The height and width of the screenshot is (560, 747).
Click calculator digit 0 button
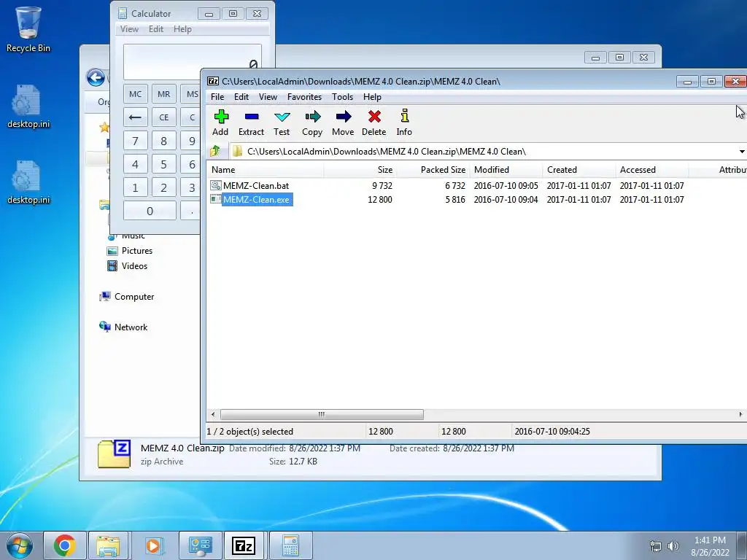click(x=150, y=211)
